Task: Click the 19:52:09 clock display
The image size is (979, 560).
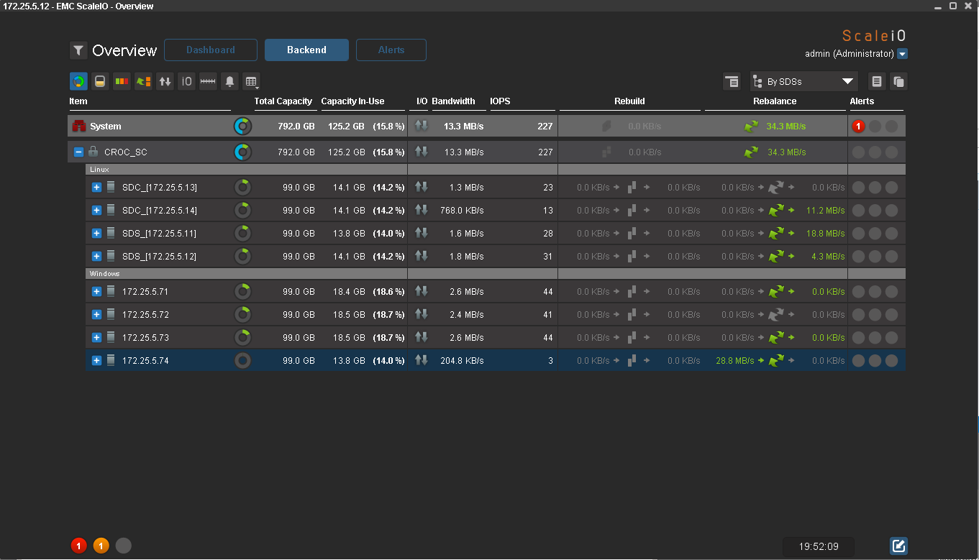Action: [x=819, y=546]
